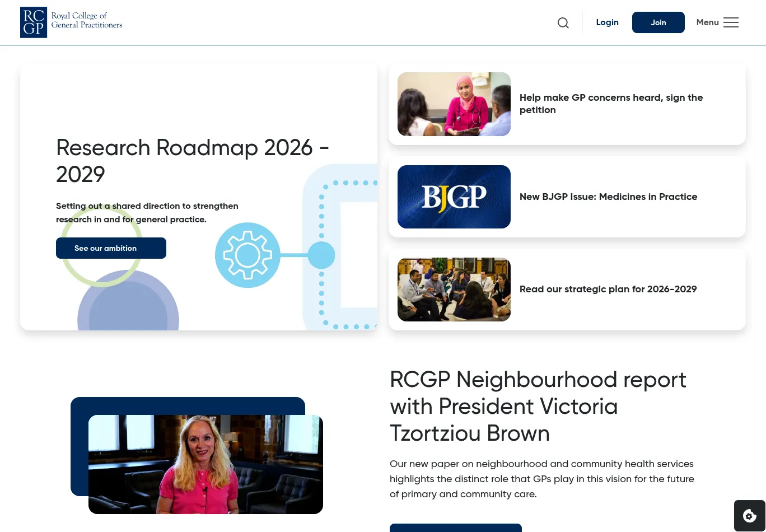Open the GP petition photo thumbnail
The height and width of the screenshot is (532, 766).
pos(454,104)
